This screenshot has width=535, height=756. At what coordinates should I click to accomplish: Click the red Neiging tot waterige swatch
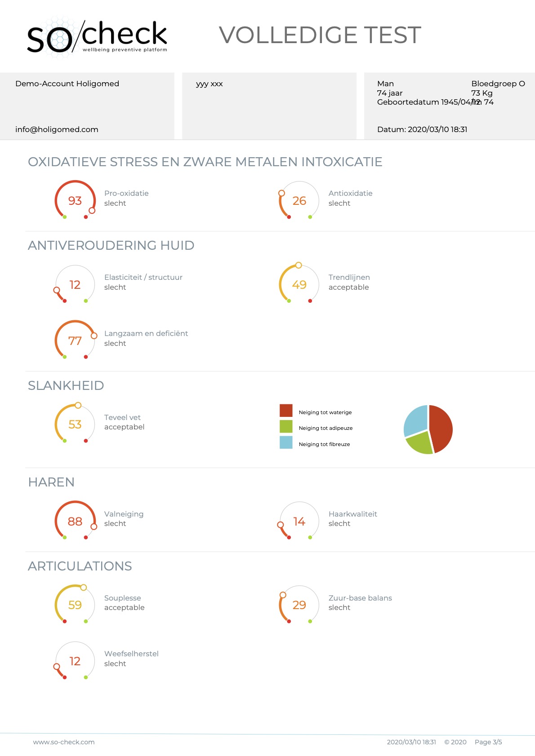[x=286, y=411]
